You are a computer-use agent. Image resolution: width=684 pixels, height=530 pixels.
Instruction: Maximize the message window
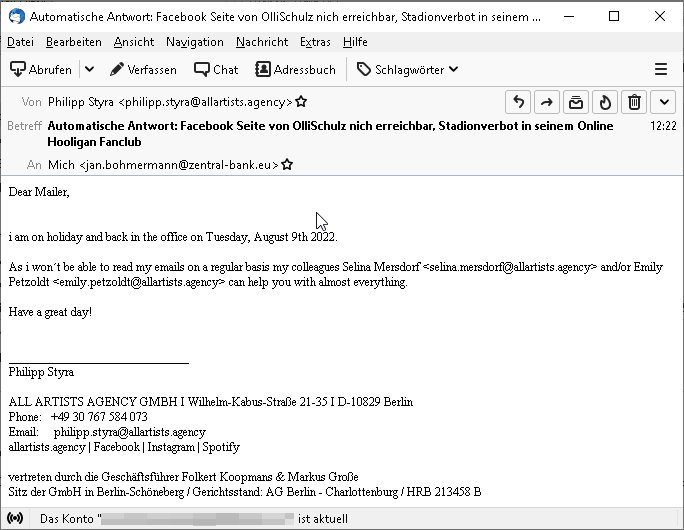614,17
